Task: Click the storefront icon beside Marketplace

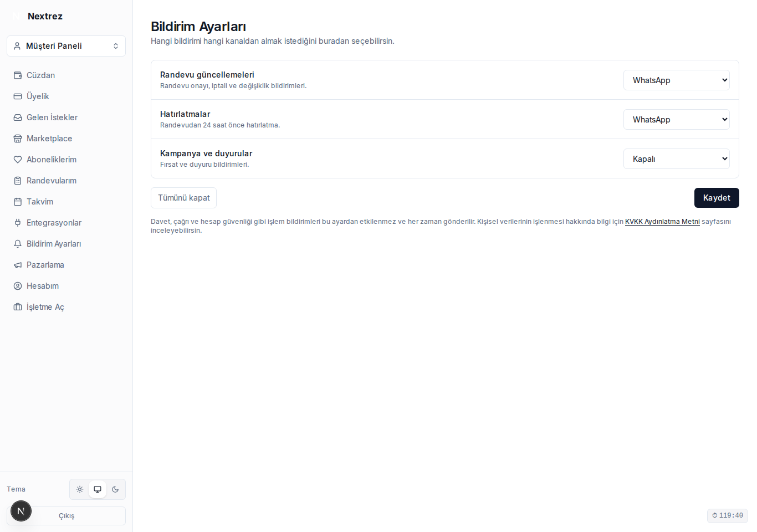Action: pyautogui.click(x=18, y=139)
